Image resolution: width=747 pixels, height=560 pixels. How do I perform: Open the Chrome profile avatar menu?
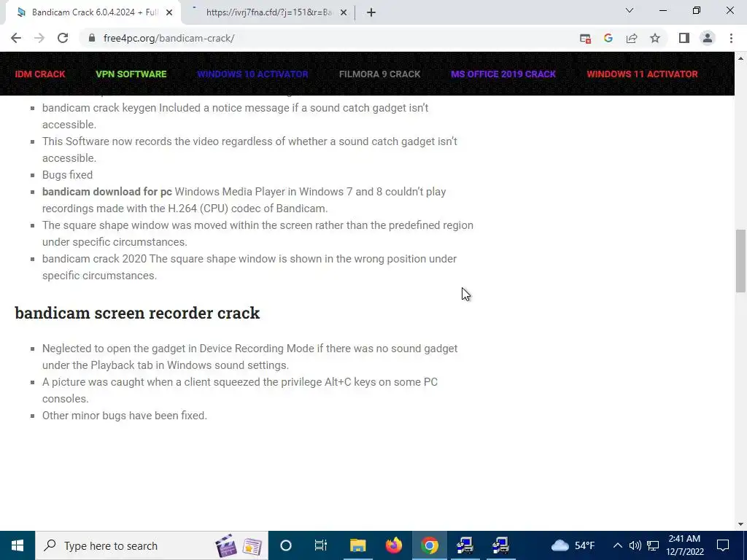pyautogui.click(x=708, y=38)
